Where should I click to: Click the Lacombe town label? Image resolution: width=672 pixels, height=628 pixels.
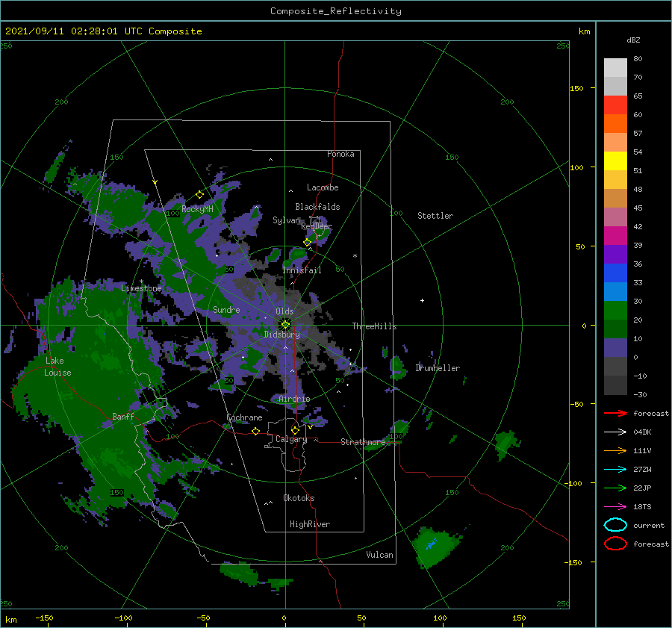tap(323, 187)
